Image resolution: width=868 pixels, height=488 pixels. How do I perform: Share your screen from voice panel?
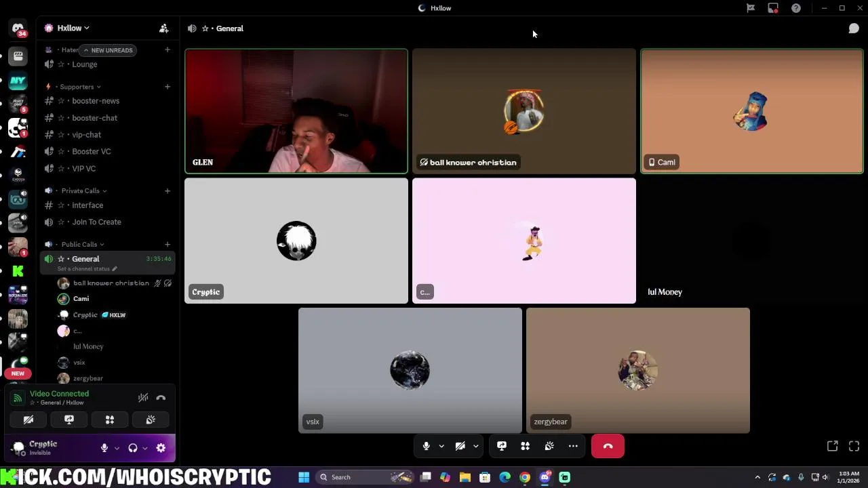point(69,420)
